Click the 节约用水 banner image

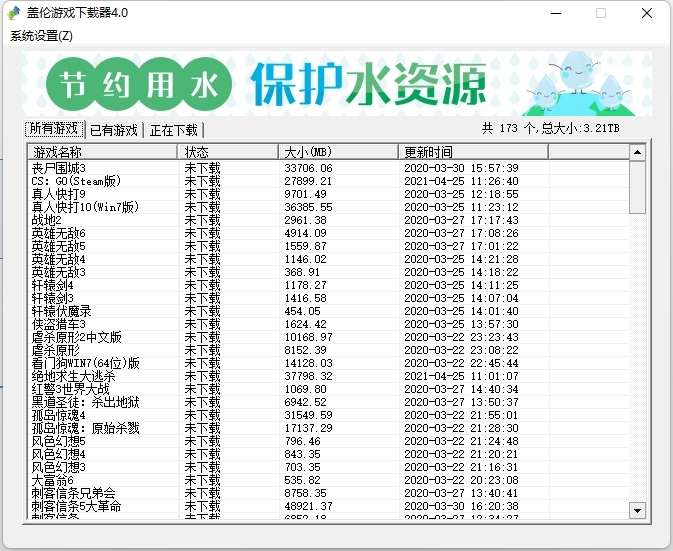coord(337,84)
